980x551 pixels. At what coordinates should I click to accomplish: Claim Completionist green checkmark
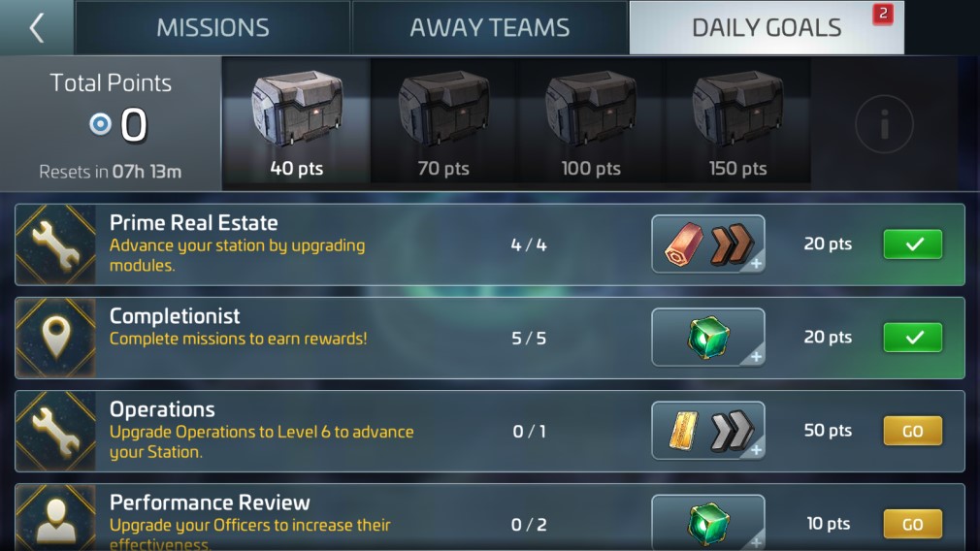click(x=912, y=338)
